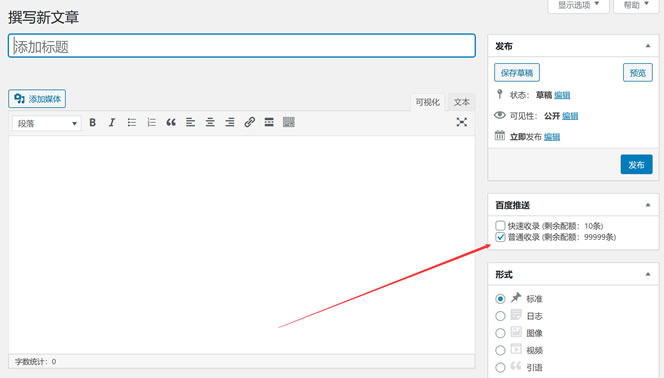Select the 图像 format radio button

[x=500, y=334]
